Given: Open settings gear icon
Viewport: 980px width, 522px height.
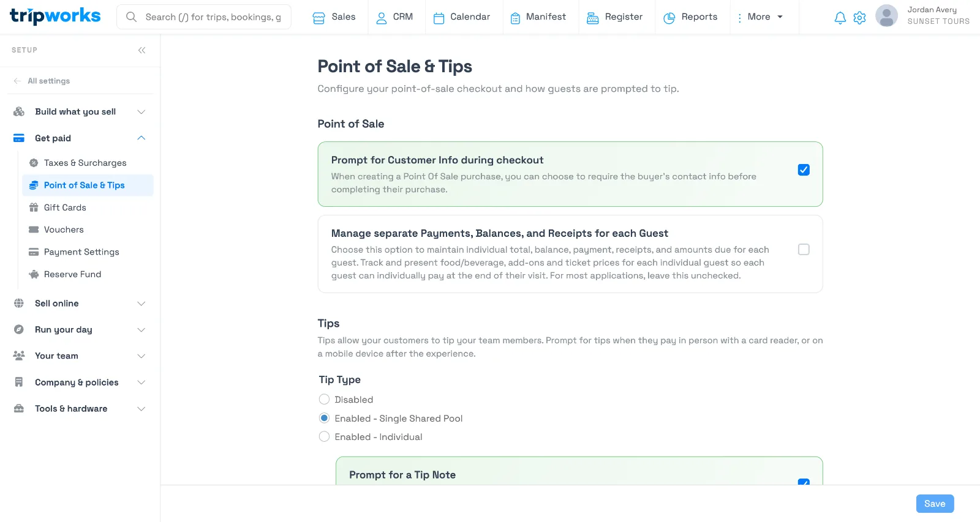Looking at the screenshot, I should click(859, 18).
